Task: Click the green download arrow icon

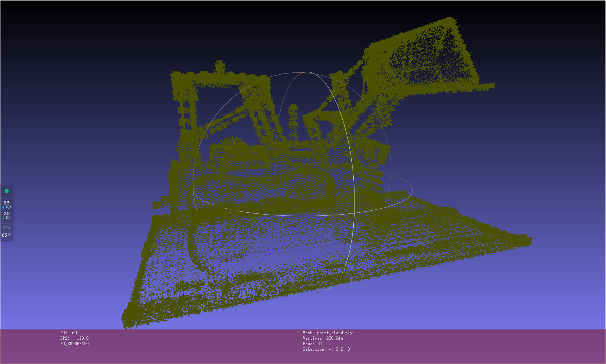Action: pyautogui.click(x=2, y=218)
